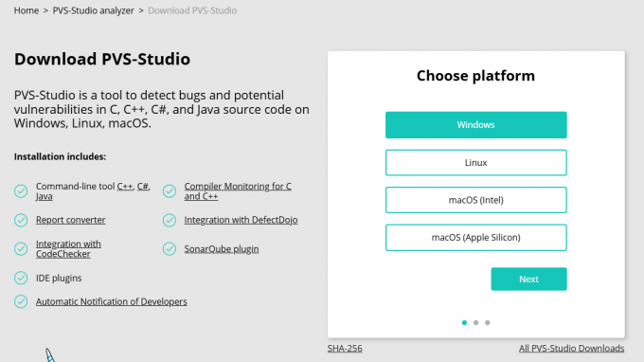Click the Next button
644x362 pixels.
pos(528,279)
